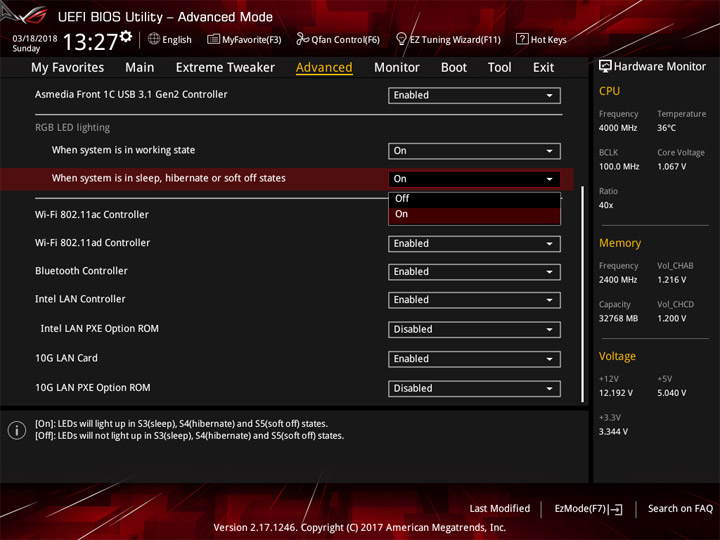Image resolution: width=720 pixels, height=540 pixels.
Task: Select the Intel LAN Controller label
Action: (80, 299)
